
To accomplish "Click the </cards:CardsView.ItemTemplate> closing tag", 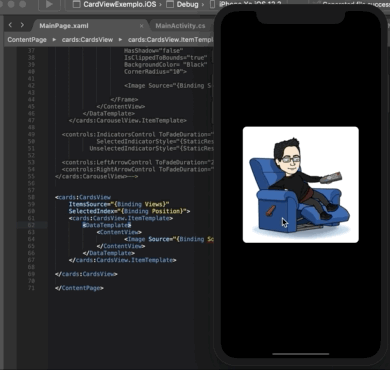I will tap(122, 260).
